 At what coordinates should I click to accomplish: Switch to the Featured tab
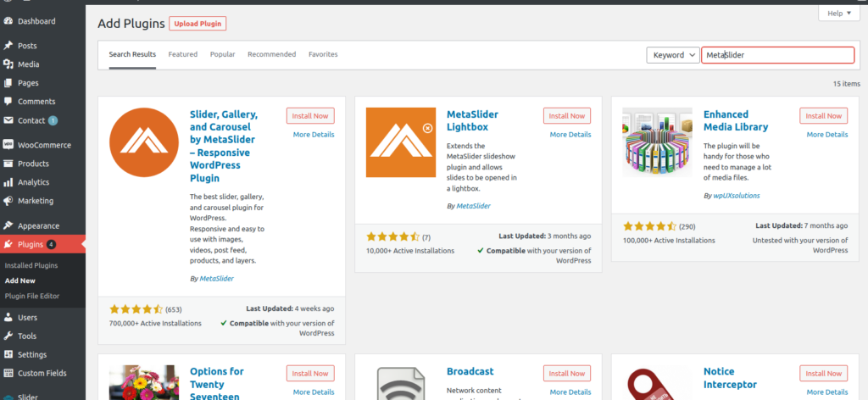pyautogui.click(x=182, y=54)
